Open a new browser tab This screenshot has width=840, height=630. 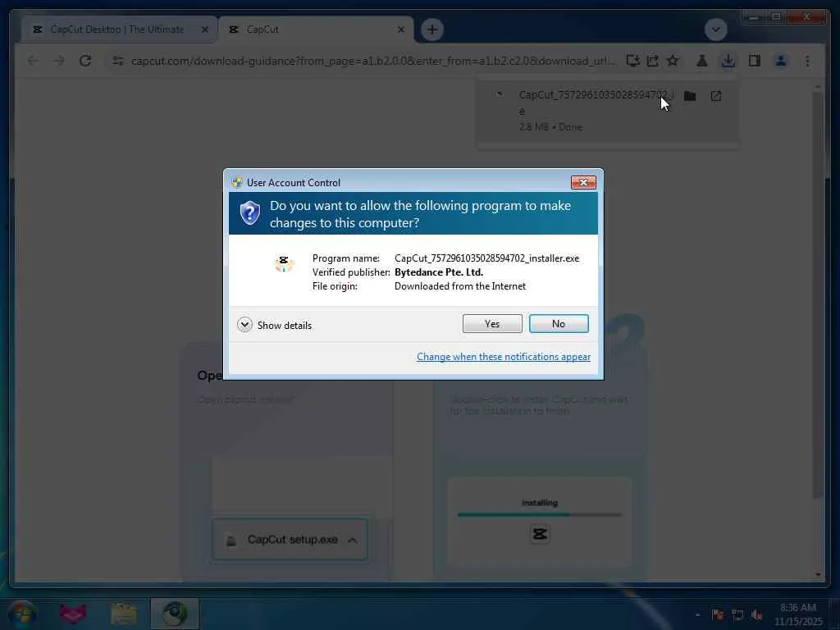(431, 30)
